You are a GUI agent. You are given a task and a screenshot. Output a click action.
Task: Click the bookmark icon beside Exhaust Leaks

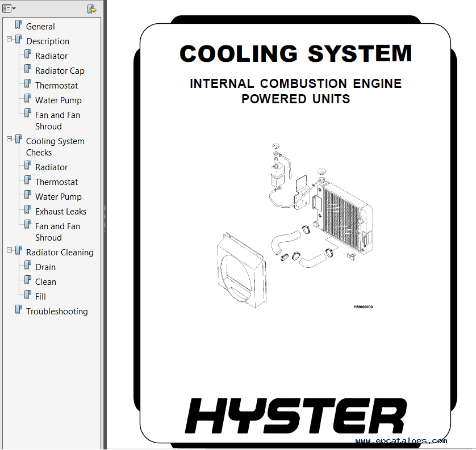click(x=28, y=209)
